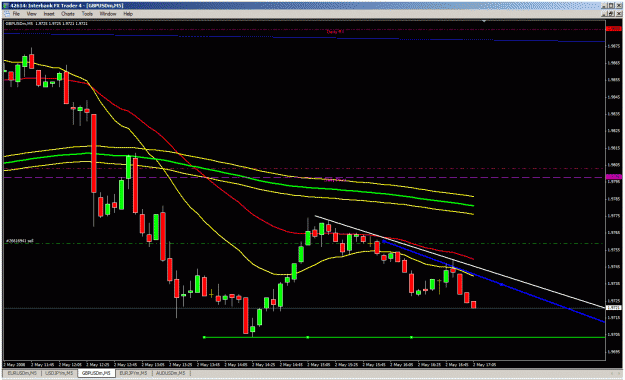The image size is (625, 380).
Task: Close the Interbank FX Trader main window
Action: tap(619, 6)
